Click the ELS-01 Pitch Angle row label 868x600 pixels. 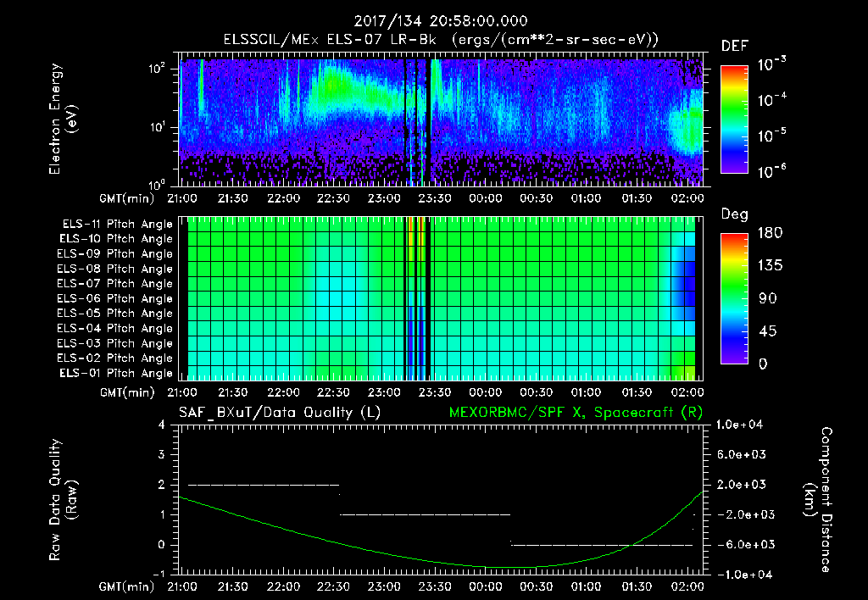(116, 373)
